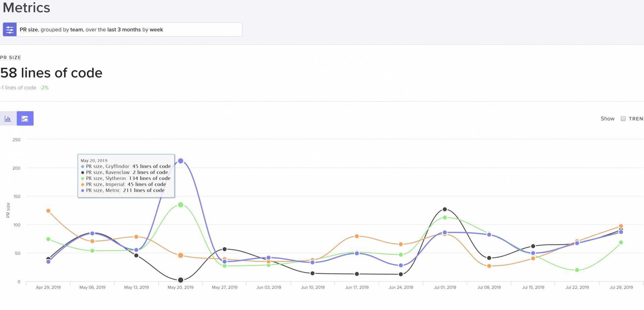Open the team grouping selector
The image size is (644, 310).
77,30
